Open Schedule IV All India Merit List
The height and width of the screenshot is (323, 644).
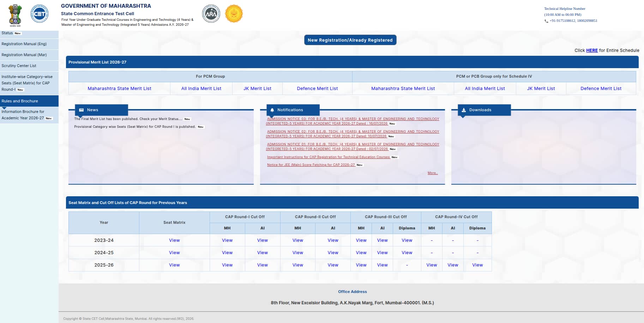click(485, 89)
